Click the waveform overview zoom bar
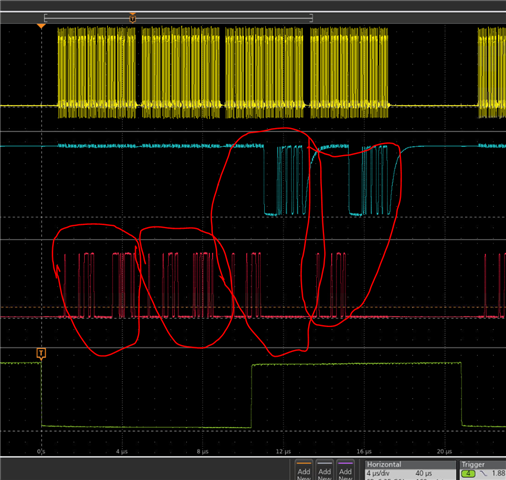506x480 pixels. [x=178, y=18]
